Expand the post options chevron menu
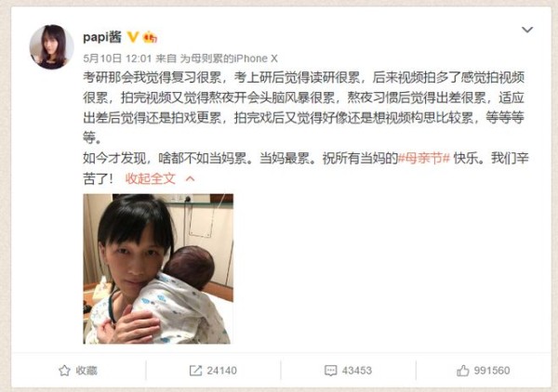558x392 pixels. [527, 30]
